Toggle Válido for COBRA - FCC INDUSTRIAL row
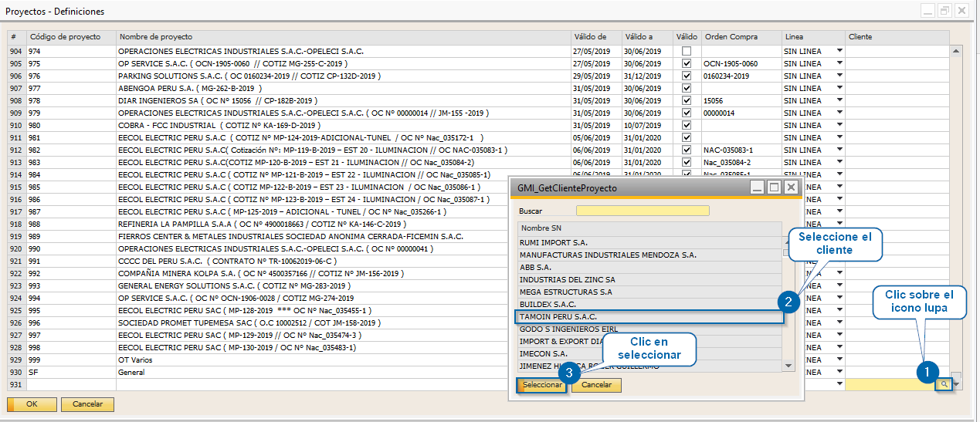 (x=687, y=125)
